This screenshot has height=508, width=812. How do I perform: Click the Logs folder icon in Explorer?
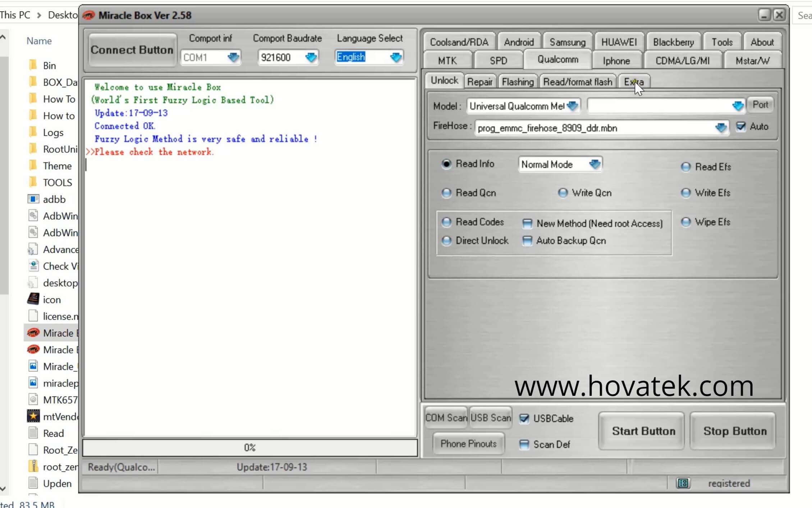(x=33, y=132)
